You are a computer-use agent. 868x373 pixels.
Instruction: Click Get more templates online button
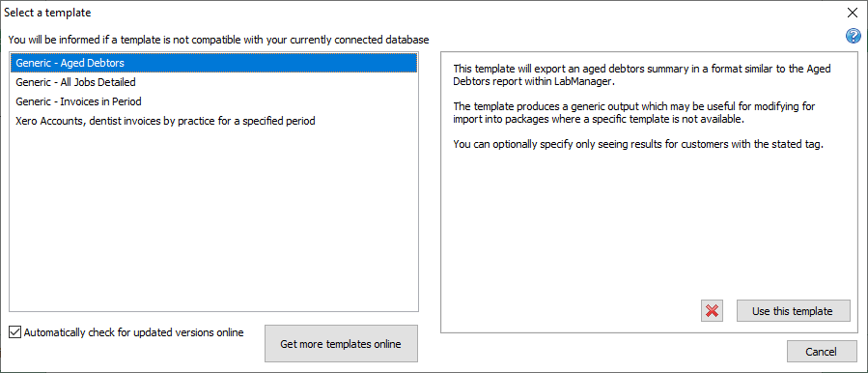point(341,344)
